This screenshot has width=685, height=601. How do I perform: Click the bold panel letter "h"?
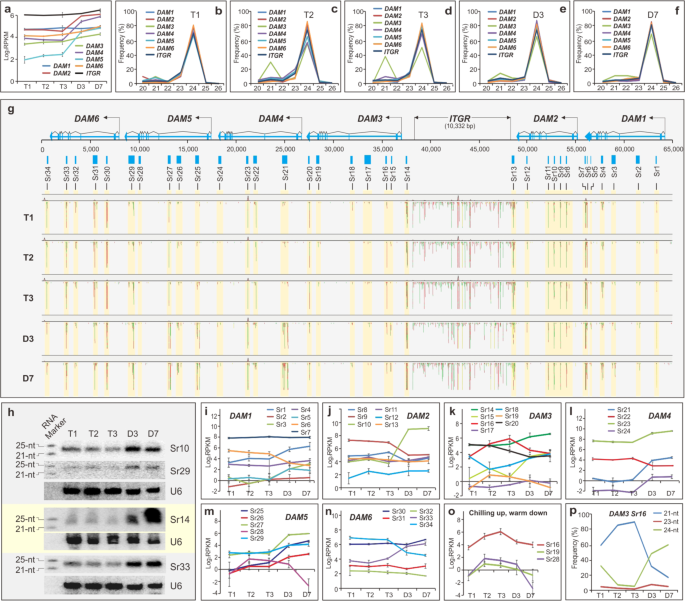coord(10,411)
